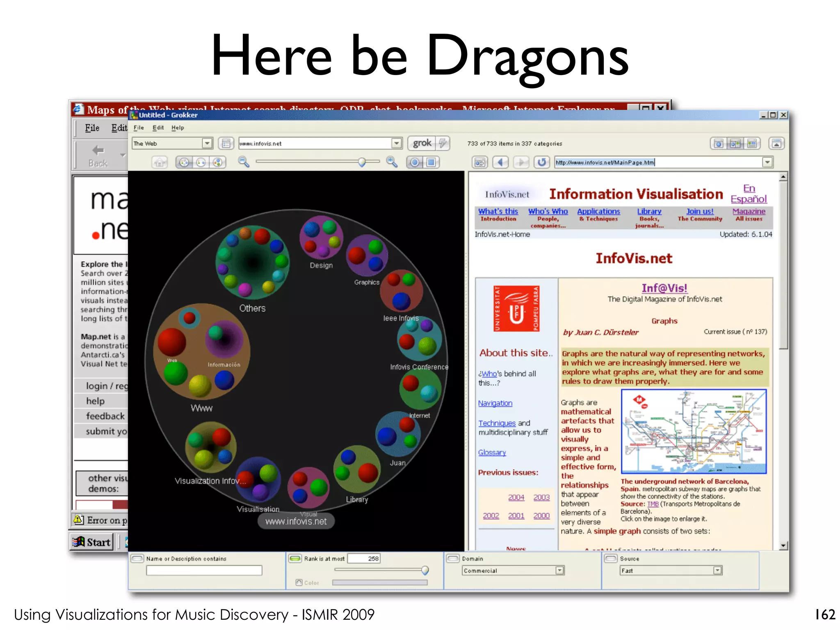Click the browser back arrow icon

pos(500,162)
